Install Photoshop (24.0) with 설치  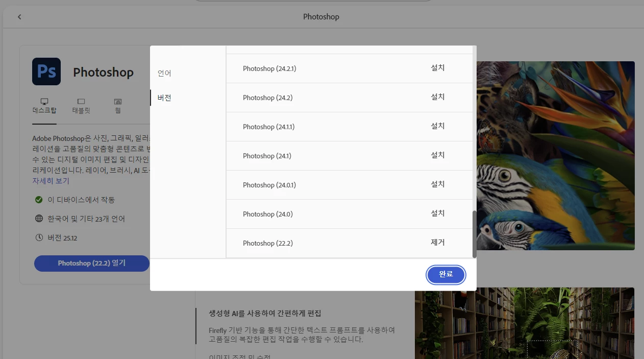click(x=438, y=213)
